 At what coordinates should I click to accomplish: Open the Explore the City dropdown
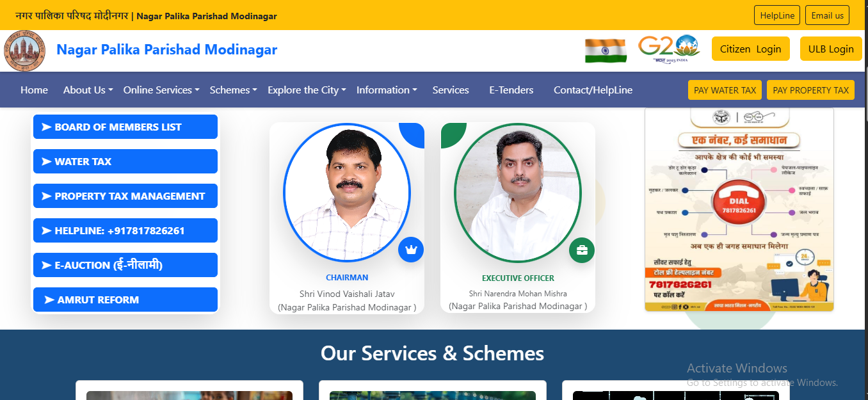click(307, 90)
